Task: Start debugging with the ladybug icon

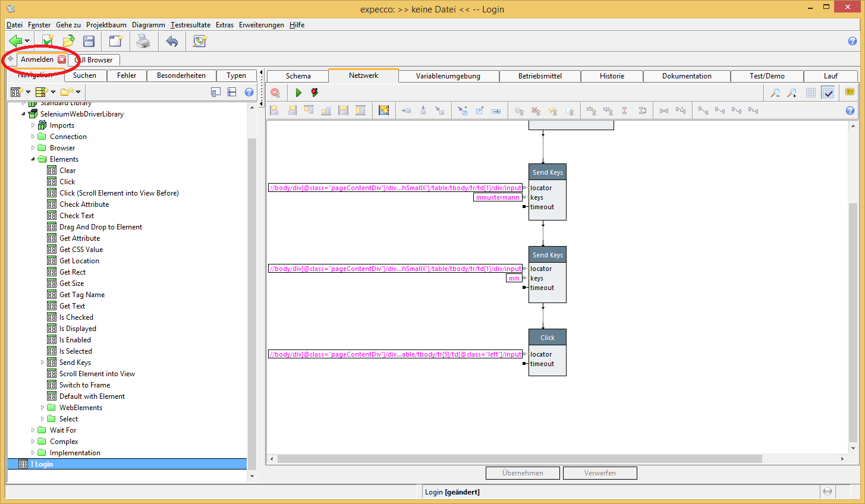Action: coord(314,93)
